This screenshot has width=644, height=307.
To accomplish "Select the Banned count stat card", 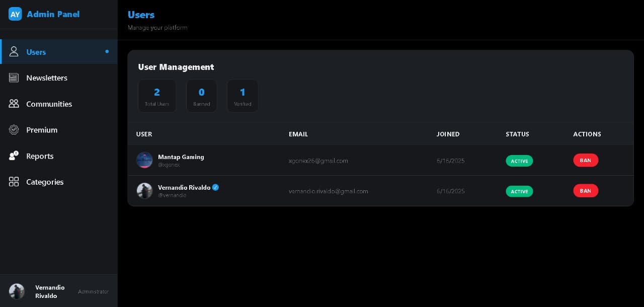I will point(201,96).
